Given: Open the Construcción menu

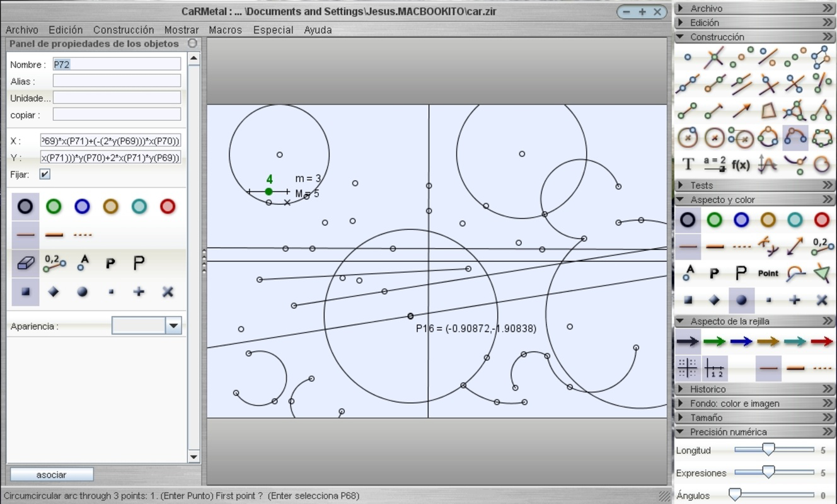Looking at the screenshot, I should (124, 30).
